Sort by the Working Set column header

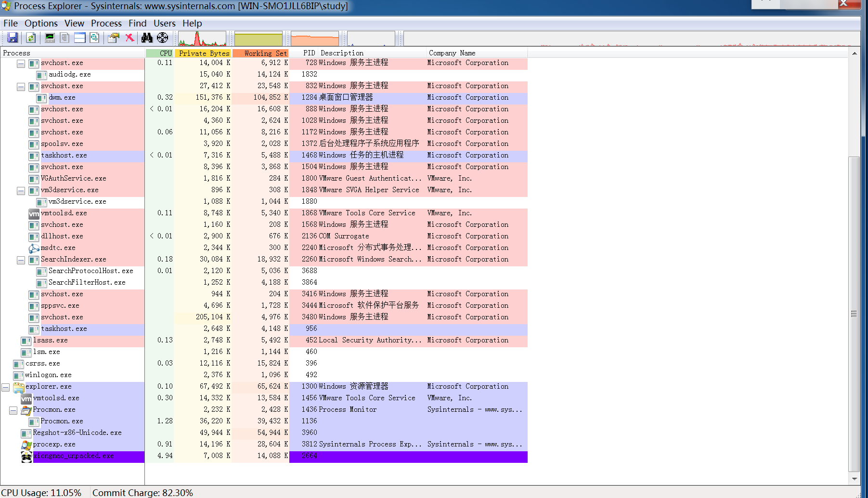coord(260,53)
